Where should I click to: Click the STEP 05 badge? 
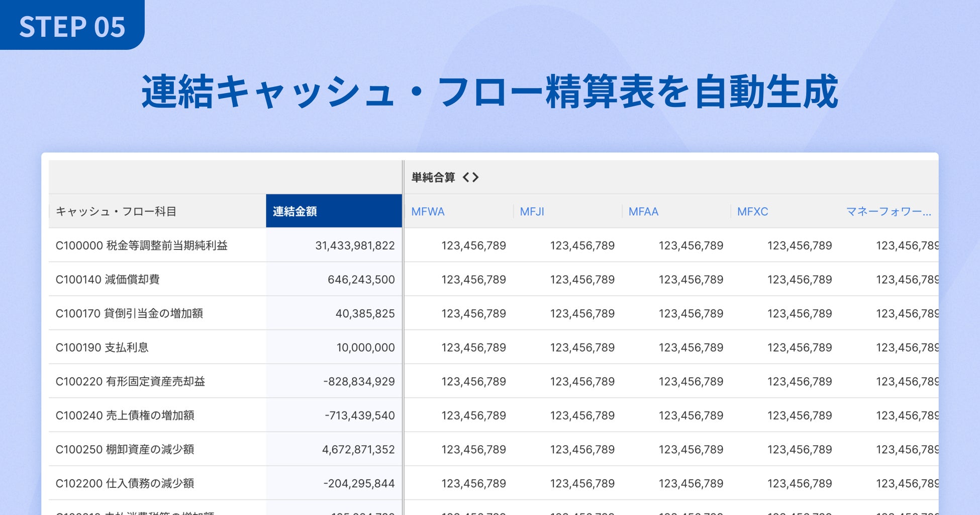tap(72, 26)
